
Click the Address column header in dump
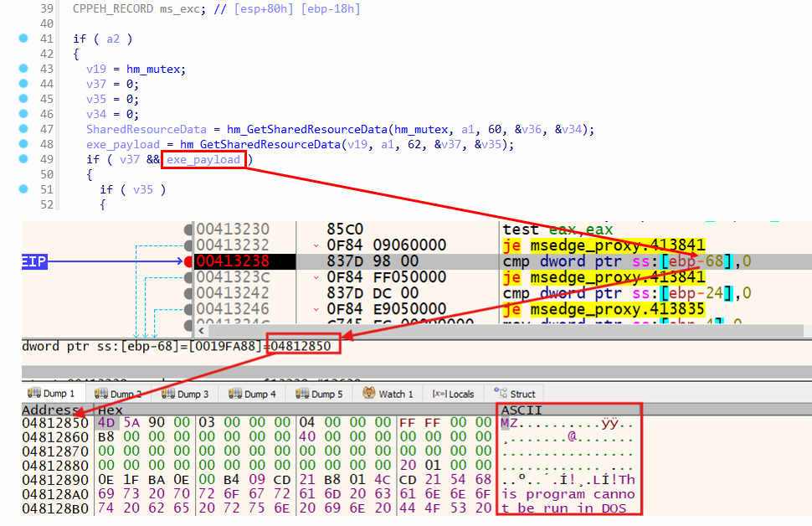tap(49, 410)
